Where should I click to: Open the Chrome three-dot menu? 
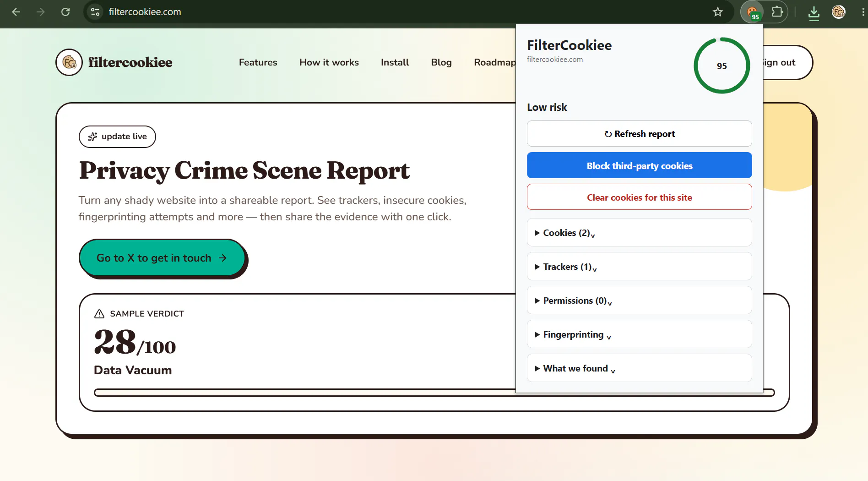[863, 12]
